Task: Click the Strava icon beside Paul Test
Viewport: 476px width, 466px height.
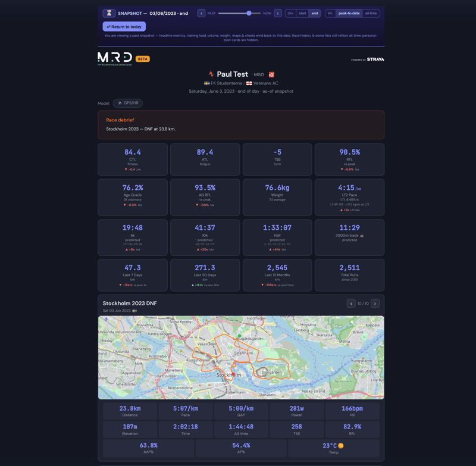Action: point(211,74)
